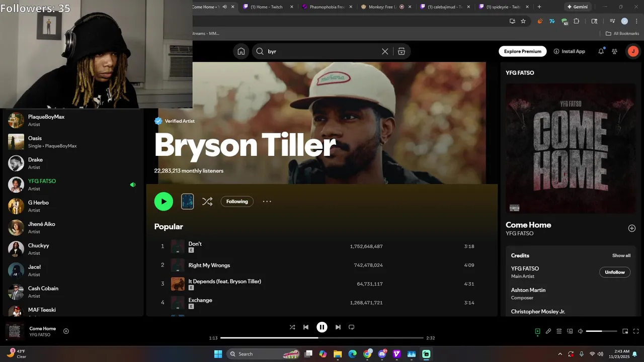Toggle the Unfollow button for YFG FATSO
Image resolution: width=644 pixels, height=362 pixels.
pos(615,272)
